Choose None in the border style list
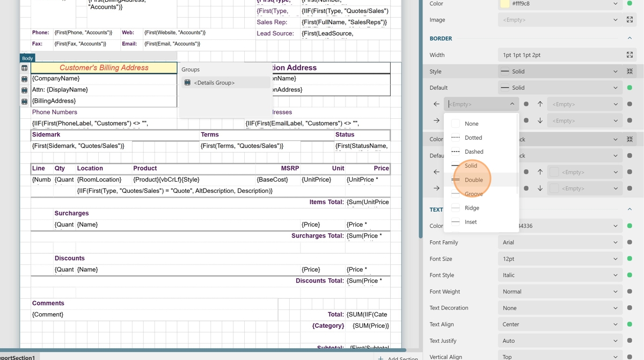 (480, 124)
